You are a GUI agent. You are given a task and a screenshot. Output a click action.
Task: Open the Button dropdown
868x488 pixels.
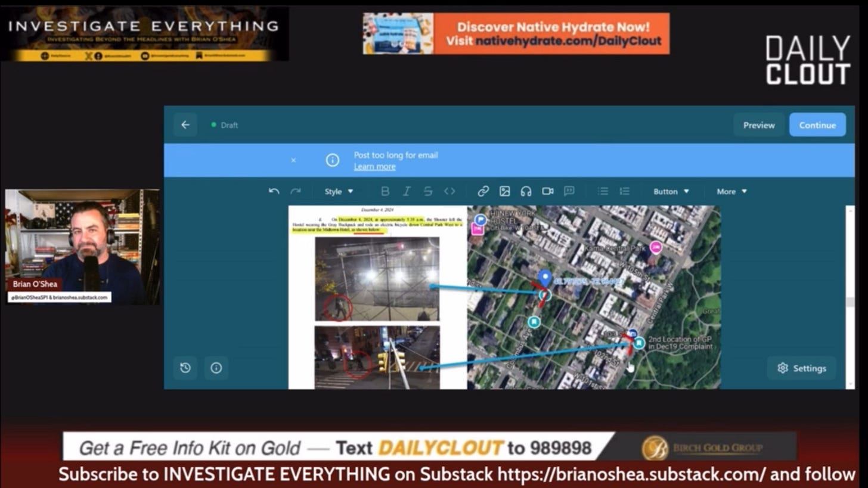click(671, 191)
